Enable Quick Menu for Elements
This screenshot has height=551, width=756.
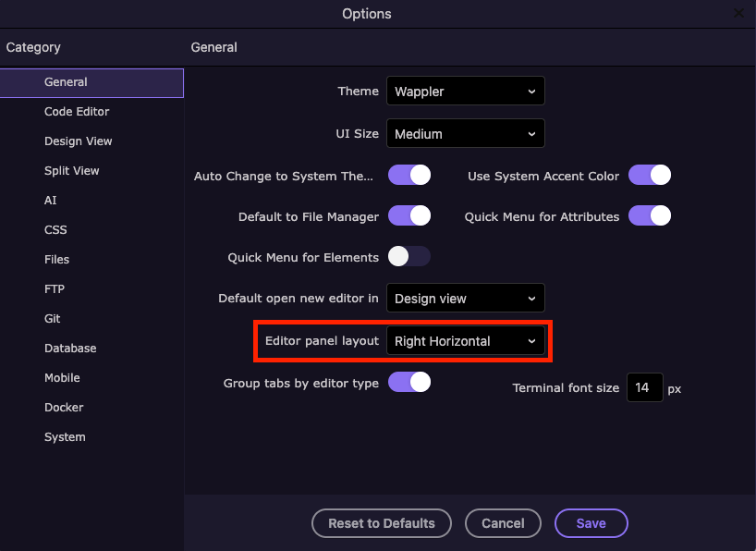click(409, 257)
